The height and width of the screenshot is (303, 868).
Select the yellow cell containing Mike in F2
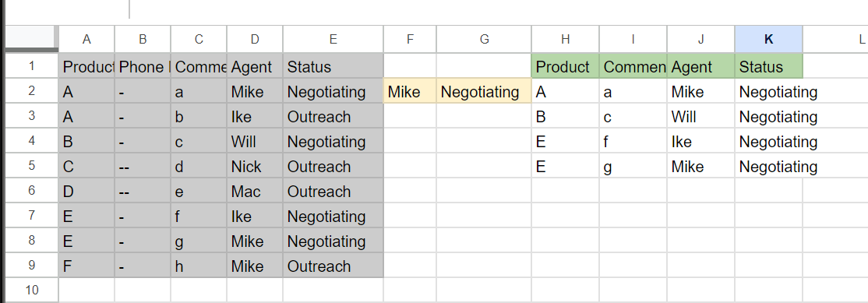tap(410, 91)
